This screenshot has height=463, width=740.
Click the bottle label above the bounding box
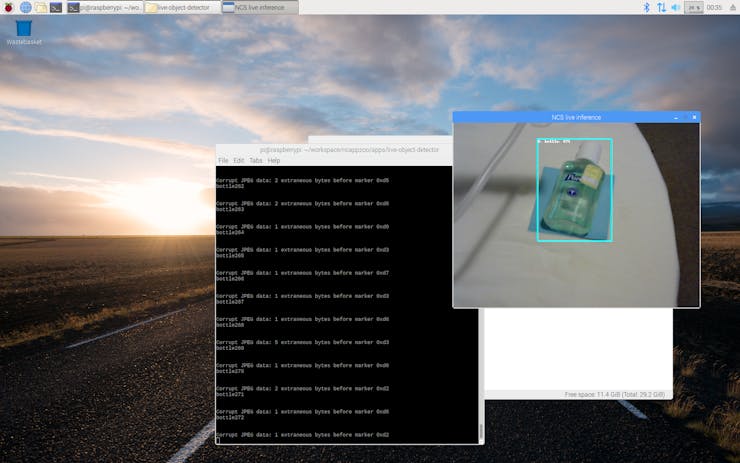(x=554, y=141)
